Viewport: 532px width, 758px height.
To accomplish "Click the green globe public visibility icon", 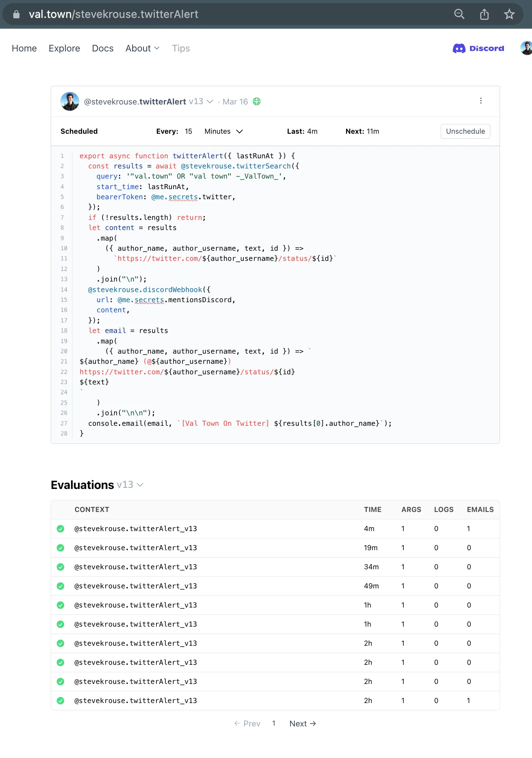I will 257,101.
